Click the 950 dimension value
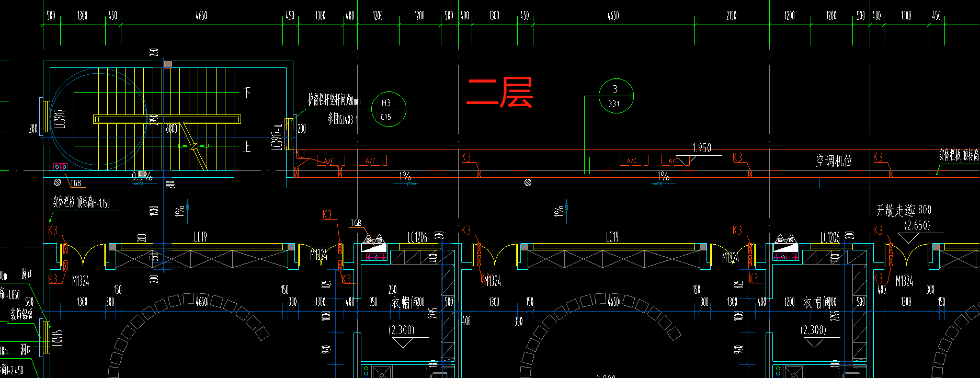The image size is (980, 378). [x=373, y=302]
